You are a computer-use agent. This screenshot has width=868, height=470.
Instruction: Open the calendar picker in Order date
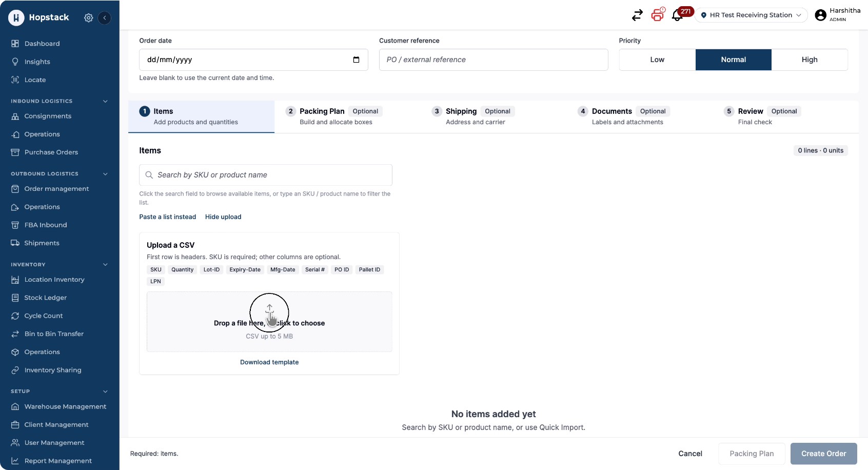tap(356, 60)
